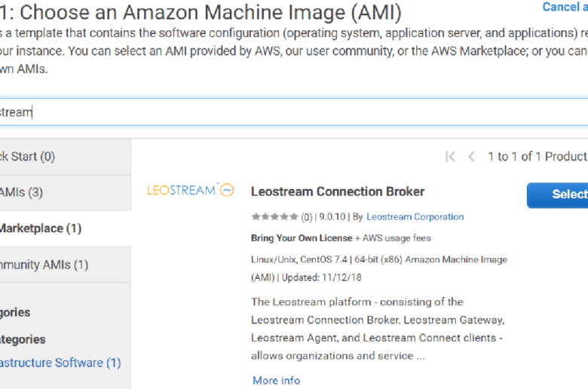Go to the first page of results

(450, 156)
